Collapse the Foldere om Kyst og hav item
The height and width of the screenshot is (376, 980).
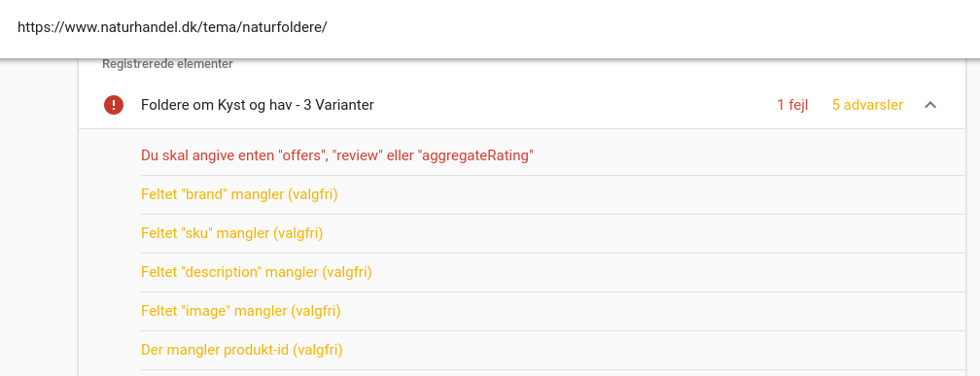click(x=930, y=105)
